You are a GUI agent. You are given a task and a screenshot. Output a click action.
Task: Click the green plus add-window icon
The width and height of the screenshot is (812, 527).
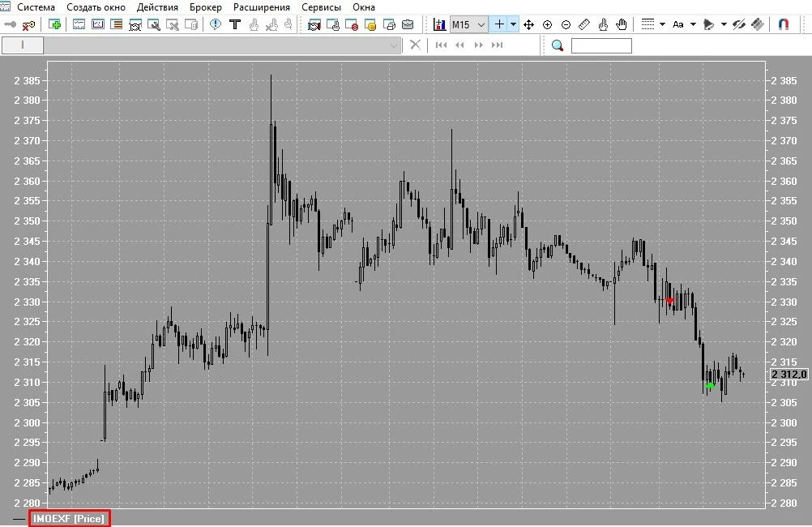tap(54, 24)
